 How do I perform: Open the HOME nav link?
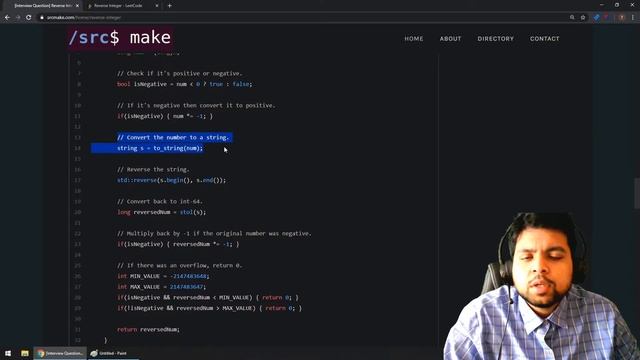point(413,39)
